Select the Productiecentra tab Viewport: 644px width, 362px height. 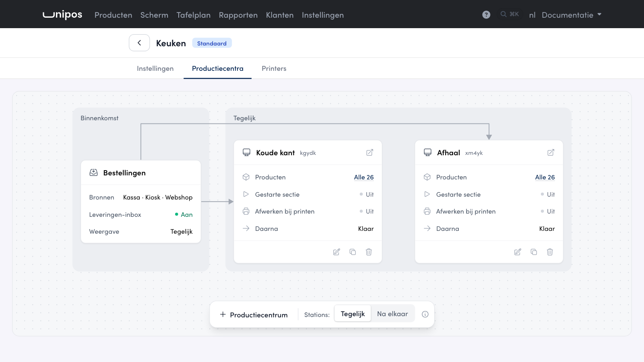pos(217,68)
